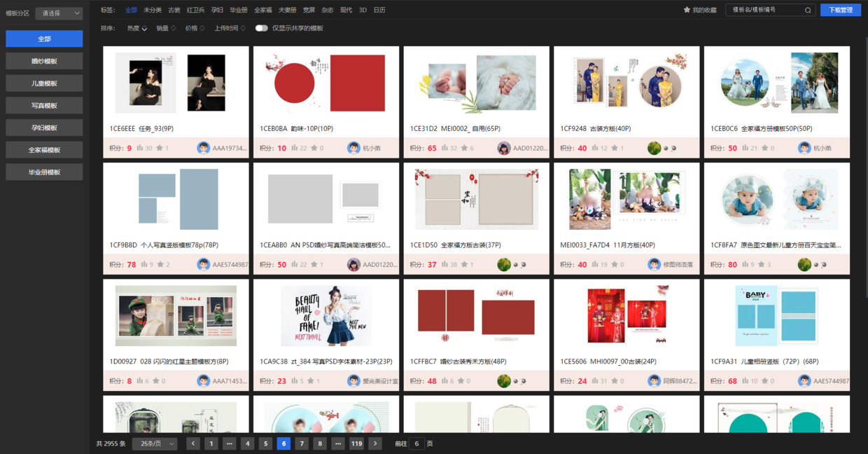Click the first ellipsis pagination button
The height and width of the screenshot is (454, 868).
coord(230,443)
